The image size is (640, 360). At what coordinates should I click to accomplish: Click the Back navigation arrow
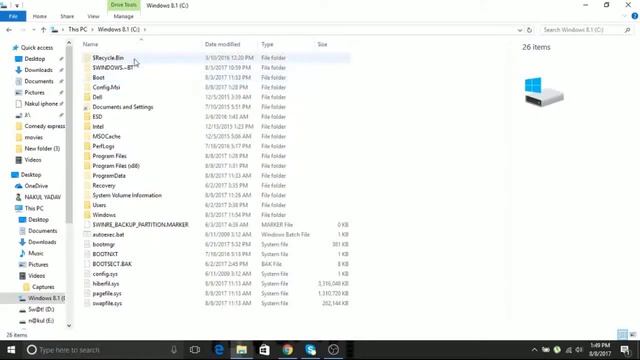pyautogui.click(x=9, y=30)
